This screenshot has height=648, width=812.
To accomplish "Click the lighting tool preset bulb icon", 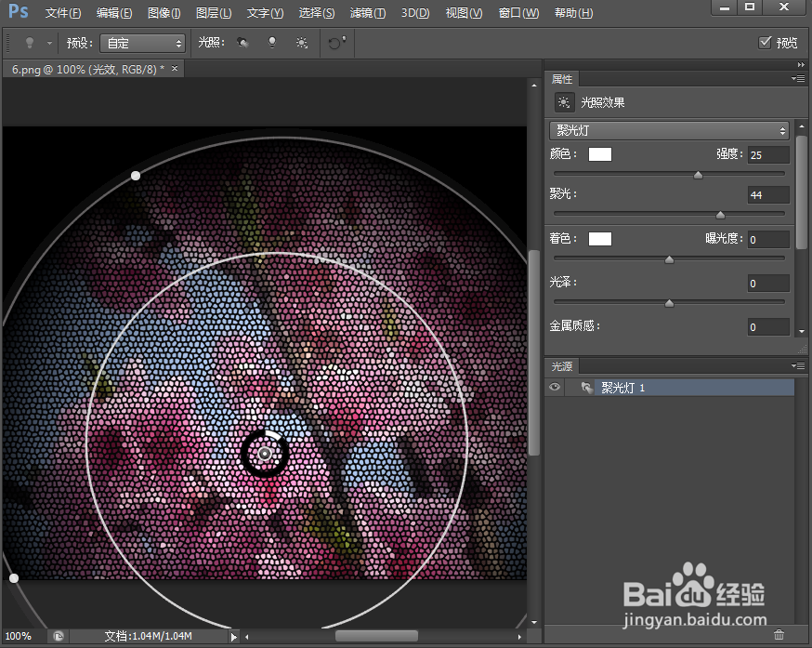I will pos(30,43).
